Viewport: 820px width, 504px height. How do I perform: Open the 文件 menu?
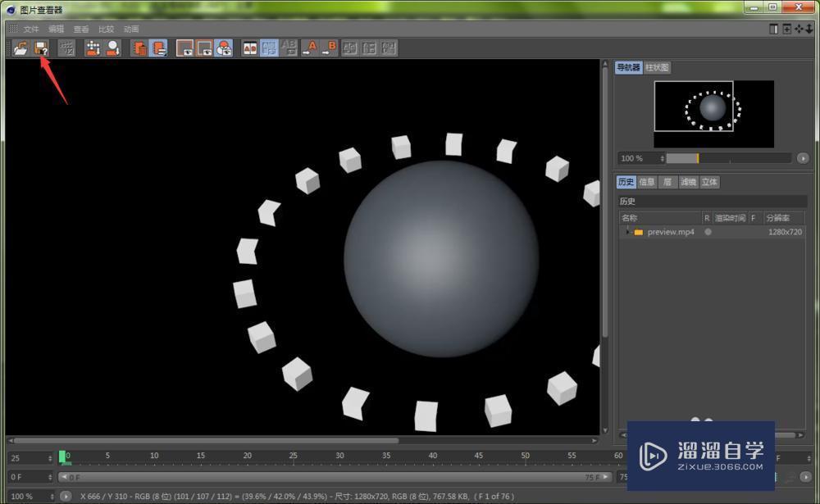[x=31, y=29]
